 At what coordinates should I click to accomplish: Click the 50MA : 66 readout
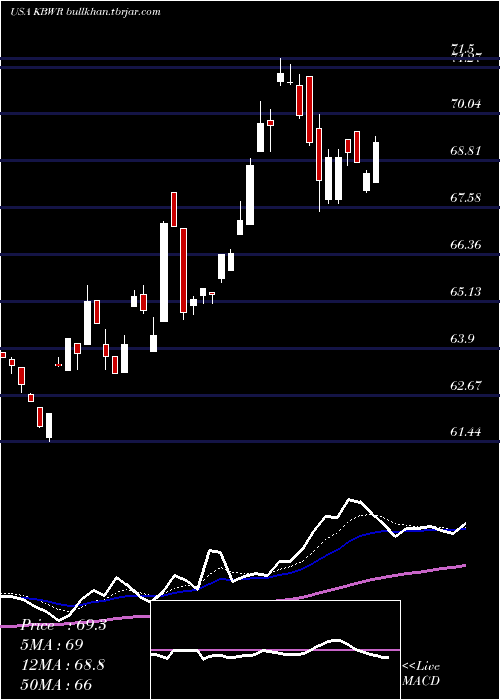coord(56,684)
